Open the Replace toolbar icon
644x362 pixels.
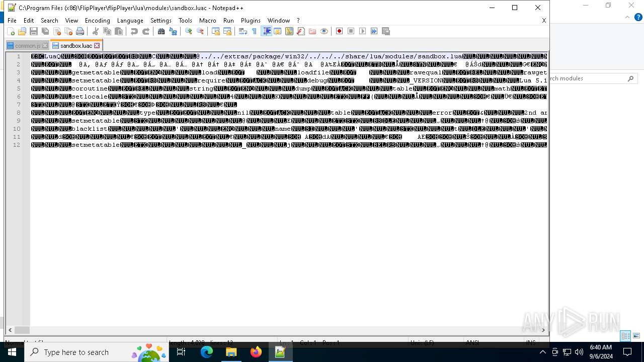pyautogui.click(x=173, y=31)
